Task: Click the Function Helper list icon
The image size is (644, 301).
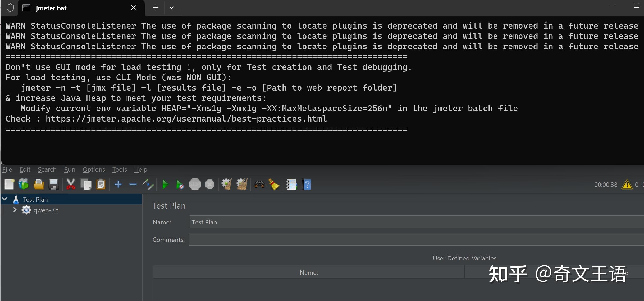Action: coord(291,185)
